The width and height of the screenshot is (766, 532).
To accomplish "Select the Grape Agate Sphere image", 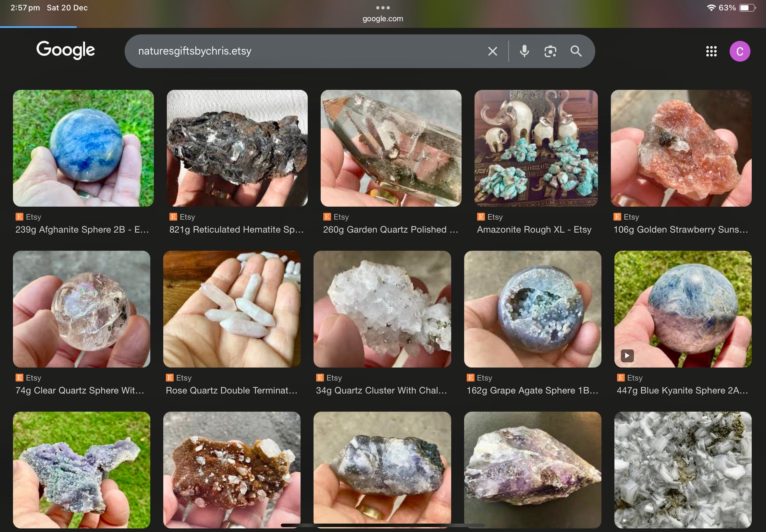I will point(532,309).
